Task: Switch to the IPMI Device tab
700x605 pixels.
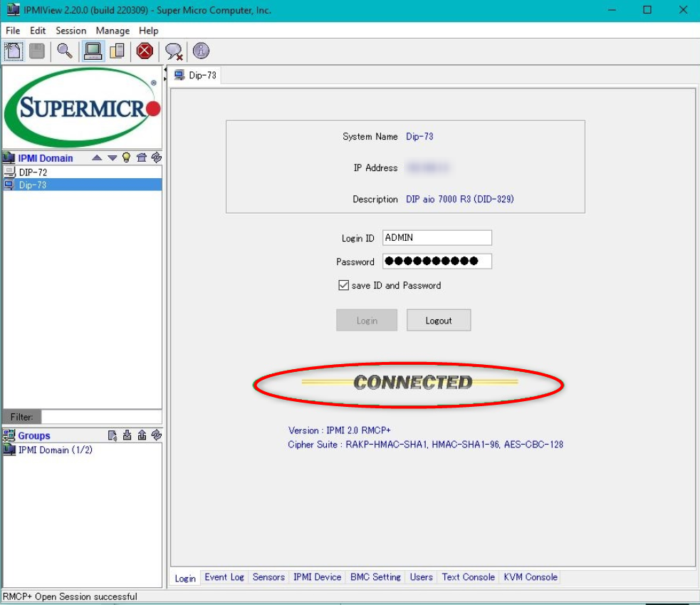Action: point(318,576)
